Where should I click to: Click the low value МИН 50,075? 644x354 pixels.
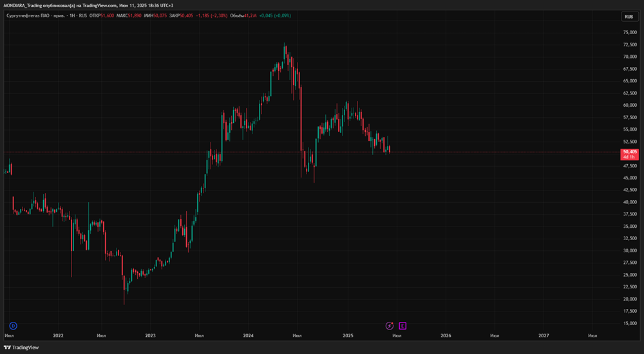tap(155, 15)
